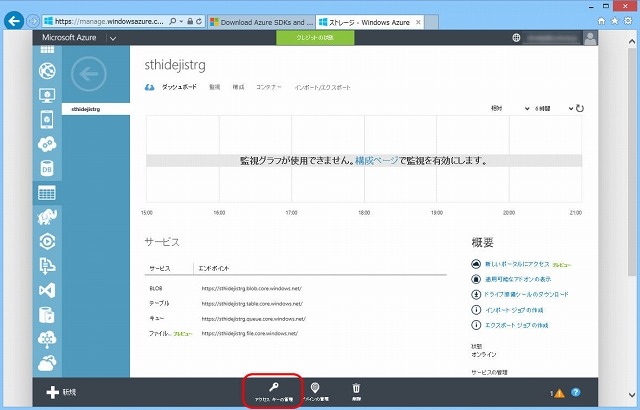Click the globe language icon in header
The height and width of the screenshot is (410, 640).
coord(516,38)
